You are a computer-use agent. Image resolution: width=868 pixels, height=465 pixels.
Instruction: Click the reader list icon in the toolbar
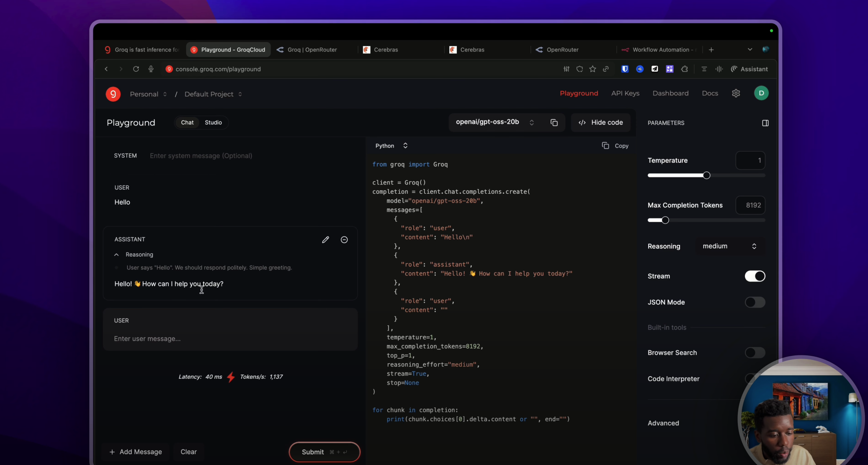pos(704,69)
